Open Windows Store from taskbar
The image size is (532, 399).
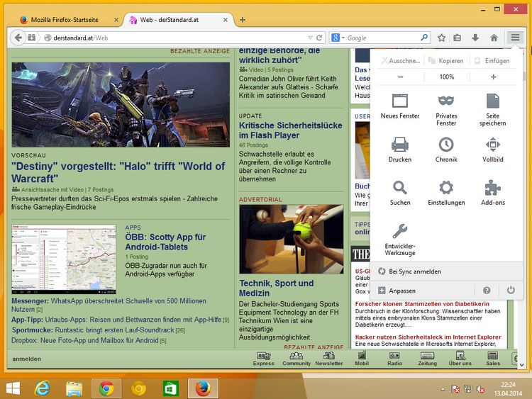pos(171,388)
